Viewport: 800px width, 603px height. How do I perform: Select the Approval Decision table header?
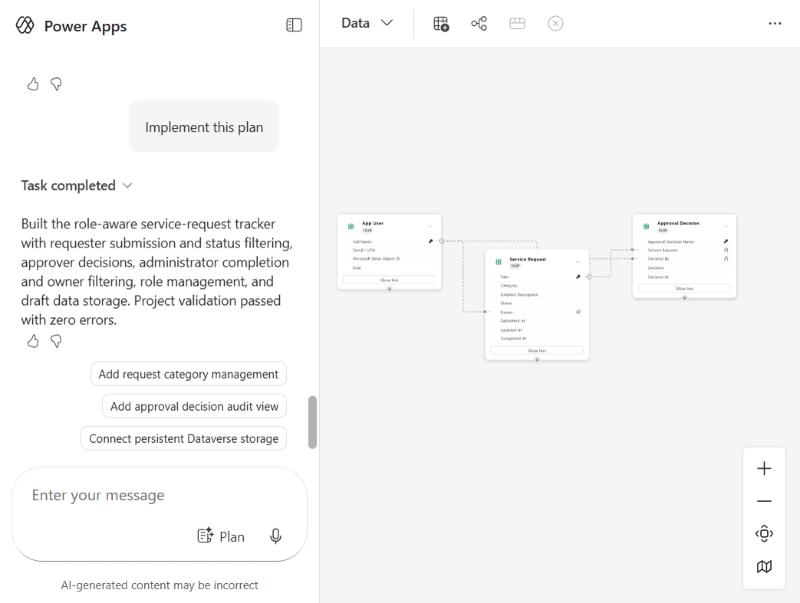(x=684, y=225)
